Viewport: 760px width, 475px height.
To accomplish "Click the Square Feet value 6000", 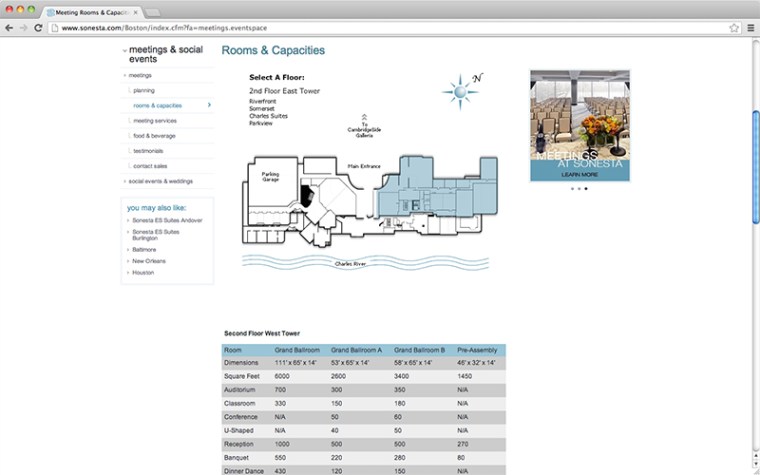I will point(282,376).
